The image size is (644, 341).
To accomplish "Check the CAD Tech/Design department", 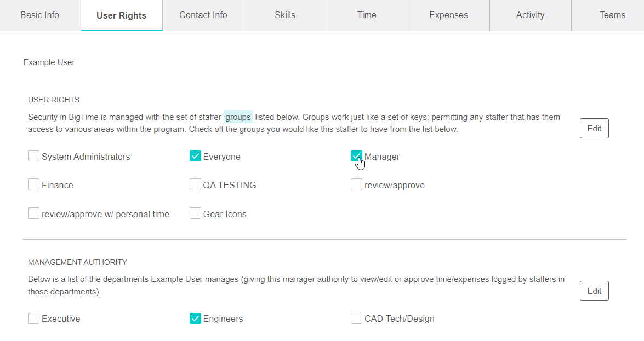I will (356, 318).
